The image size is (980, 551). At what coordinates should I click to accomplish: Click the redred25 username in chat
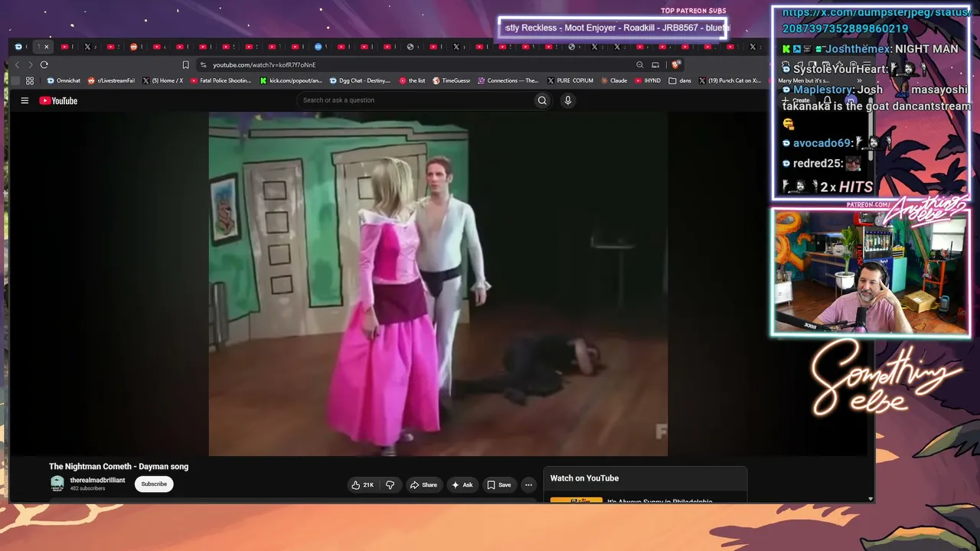point(817,163)
